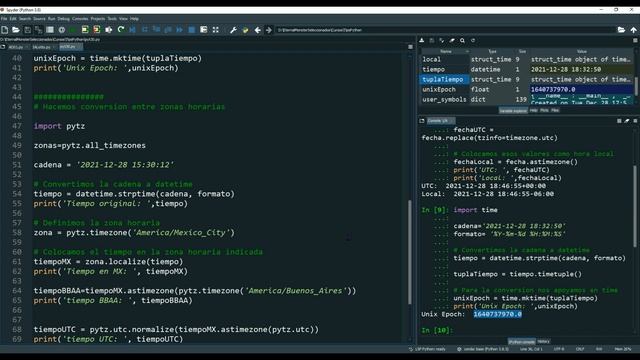Open the Run menu
The image size is (640, 360).
51,19
